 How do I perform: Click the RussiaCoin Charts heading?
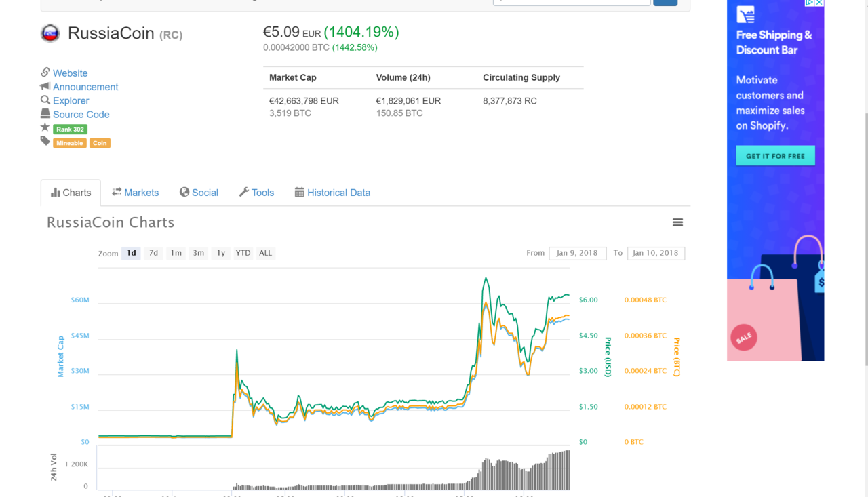tap(111, 222)
